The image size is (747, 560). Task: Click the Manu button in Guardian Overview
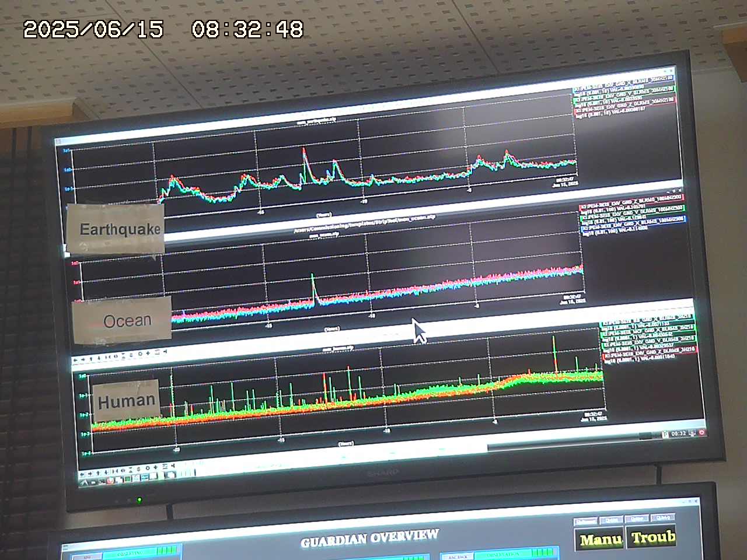[x=599, y=538]
